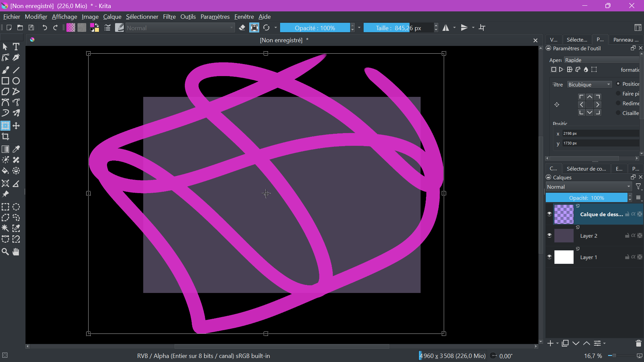Expand the add layer dropdown arrow
Image resolution: width=644 pixels, height=362 pixels.
[557, 344]
